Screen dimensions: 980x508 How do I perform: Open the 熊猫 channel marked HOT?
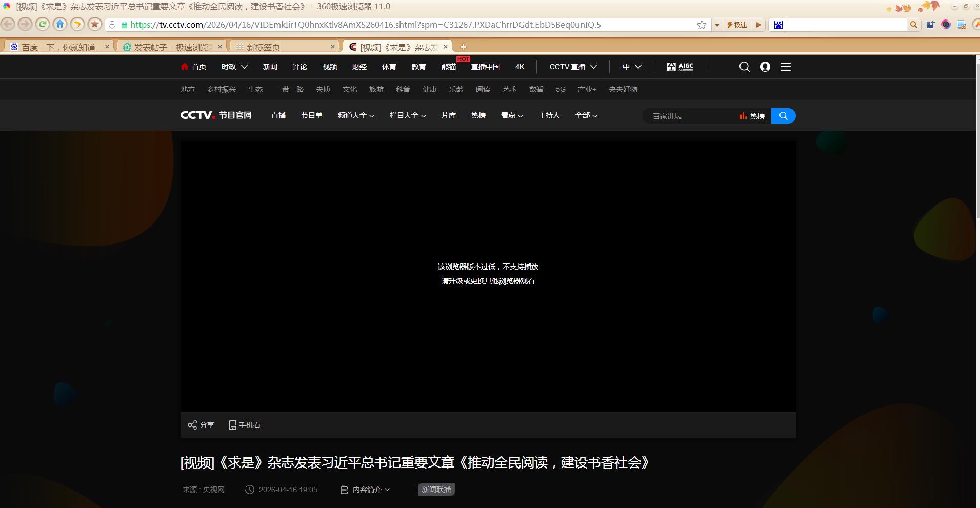coord(449,67)
